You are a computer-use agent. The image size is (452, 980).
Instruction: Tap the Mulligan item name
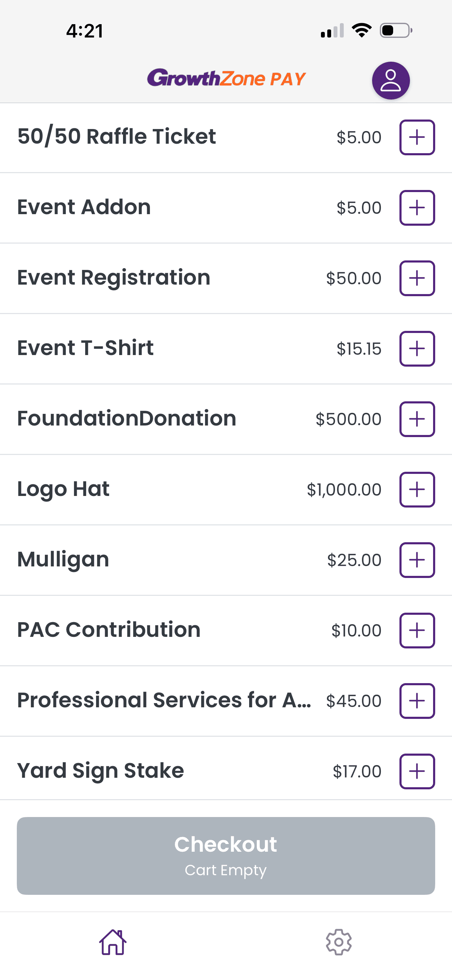(63, 559)
